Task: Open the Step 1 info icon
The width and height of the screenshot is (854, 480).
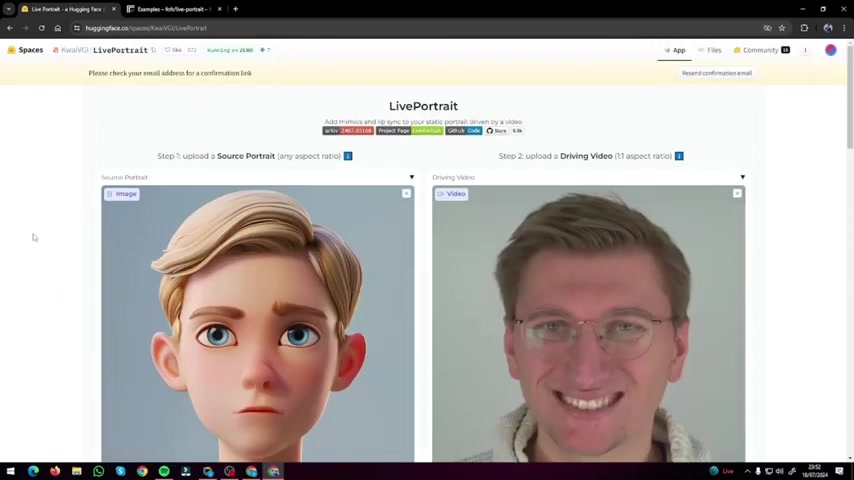Action: coord(348,156)
